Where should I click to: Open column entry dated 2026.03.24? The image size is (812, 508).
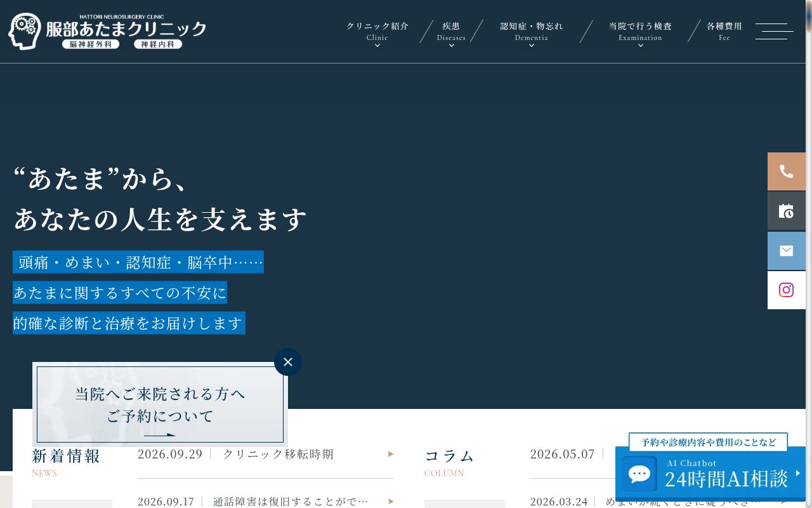658,501
